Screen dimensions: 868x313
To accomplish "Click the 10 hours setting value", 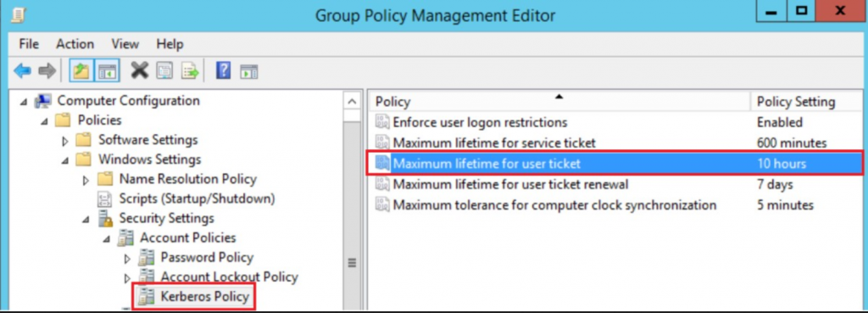I will coord(782,164).
